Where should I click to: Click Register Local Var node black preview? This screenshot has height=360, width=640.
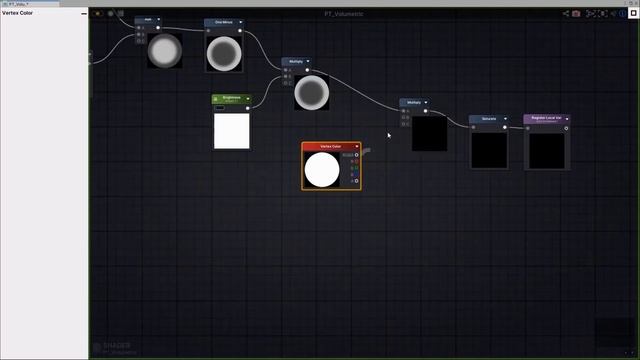coord(547,151)
